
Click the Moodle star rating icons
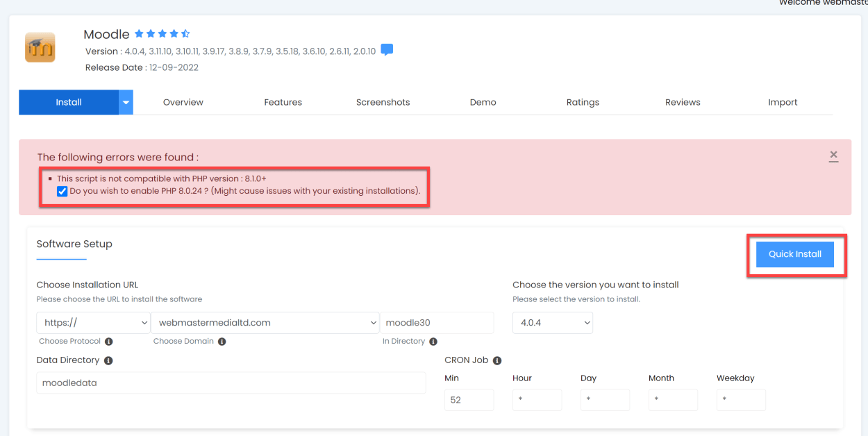pos(162,33)
